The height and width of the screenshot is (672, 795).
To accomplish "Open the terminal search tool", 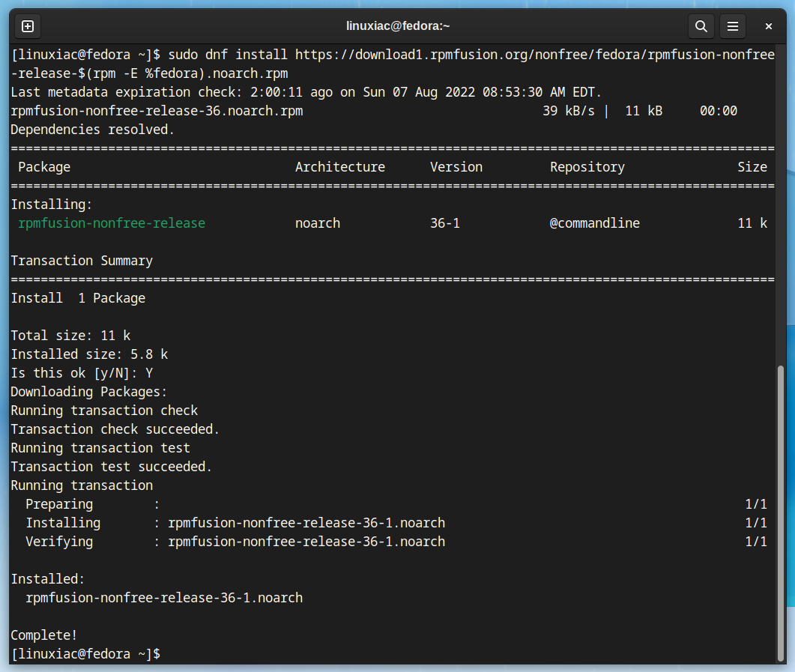I will (x=701, y=25).
